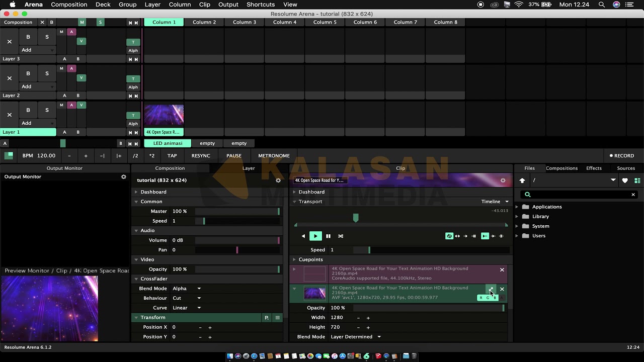Open Layer 3 Add dropdown
This screenshot has width=644, height=362.
(37, 50)
